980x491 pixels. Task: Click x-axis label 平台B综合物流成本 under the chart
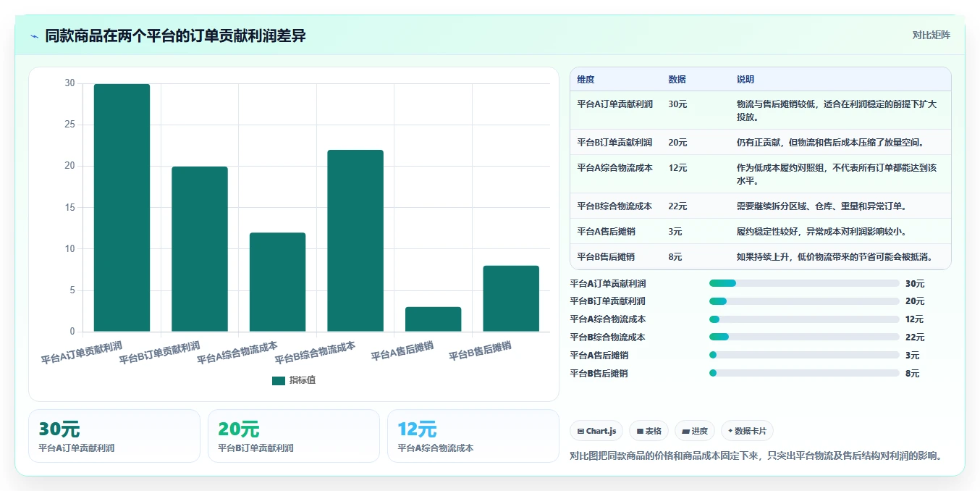(x=316, y=352)
